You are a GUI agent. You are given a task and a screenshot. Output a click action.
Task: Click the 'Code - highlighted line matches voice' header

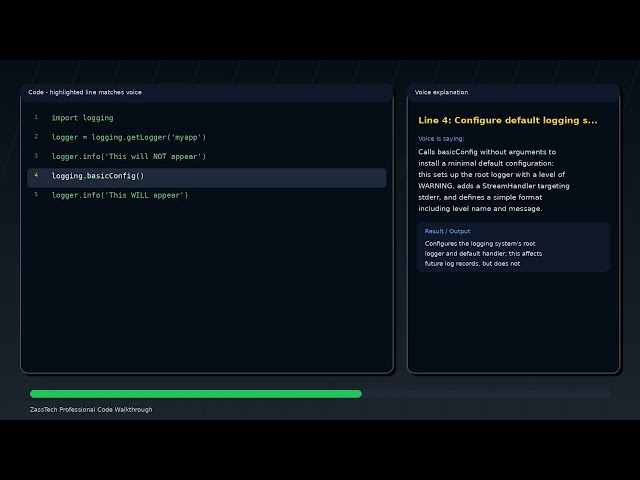coord(85,92)
